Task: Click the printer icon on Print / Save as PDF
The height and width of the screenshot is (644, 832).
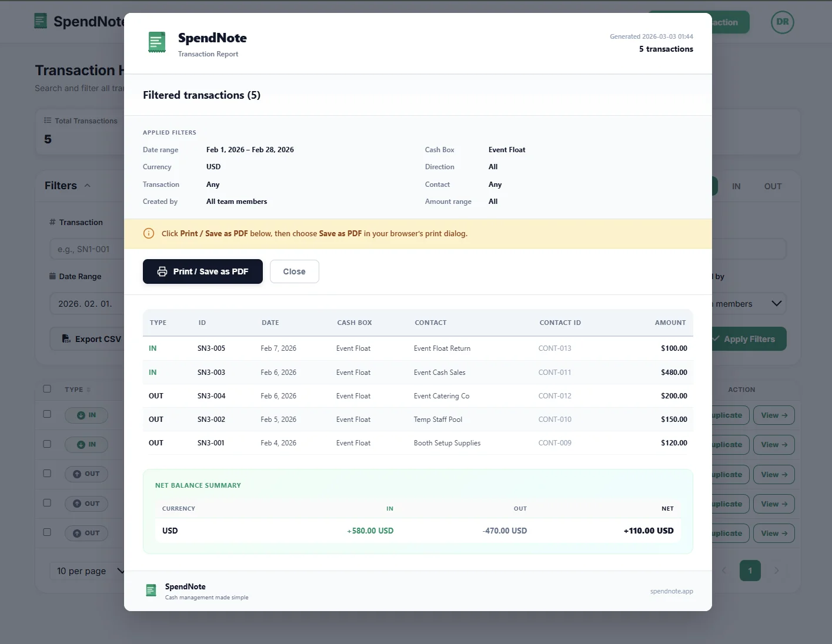Action: 162,271
